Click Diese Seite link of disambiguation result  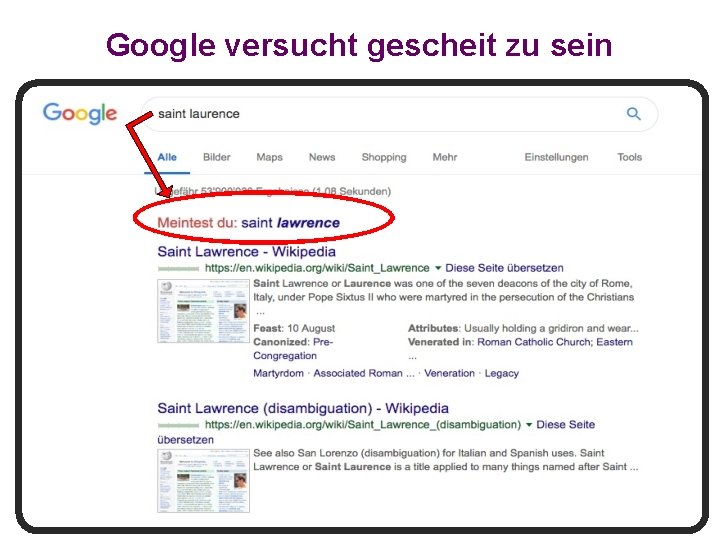(566, 424)
